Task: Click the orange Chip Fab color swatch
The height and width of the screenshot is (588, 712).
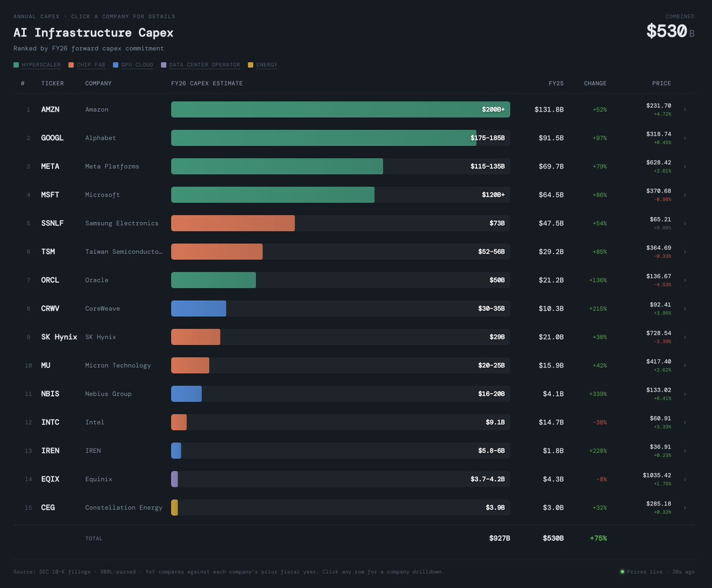Action: coord(71,65)
